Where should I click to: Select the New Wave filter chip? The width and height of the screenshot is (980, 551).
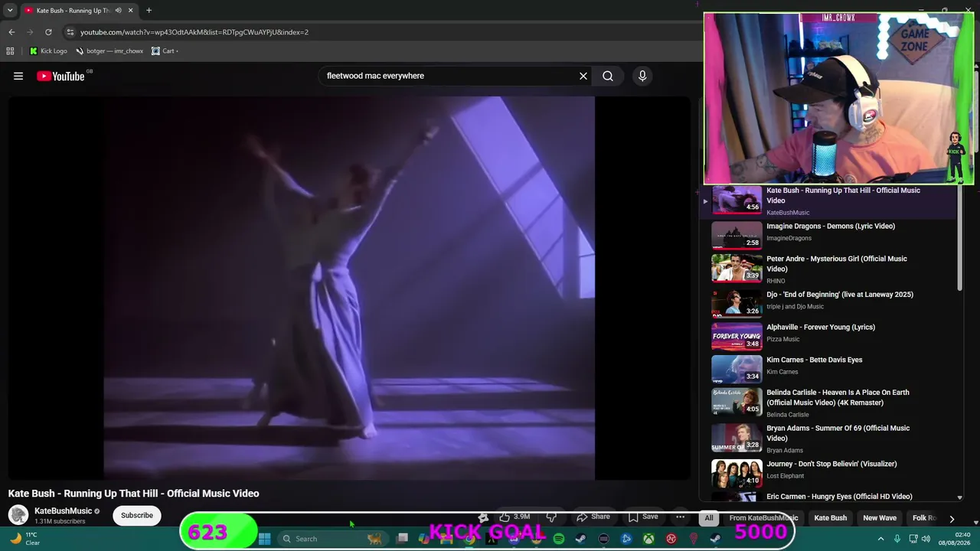pyautogui.click(x=880, y=518)
